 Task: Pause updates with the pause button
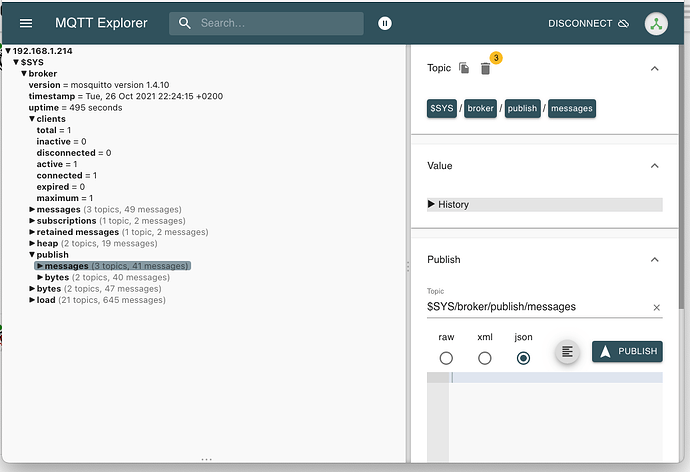385,23
